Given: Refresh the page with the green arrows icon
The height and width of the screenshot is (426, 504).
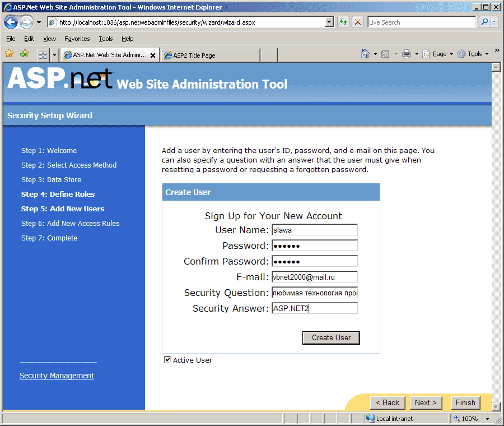Looking at the screenshot, I should coord(343,22).
